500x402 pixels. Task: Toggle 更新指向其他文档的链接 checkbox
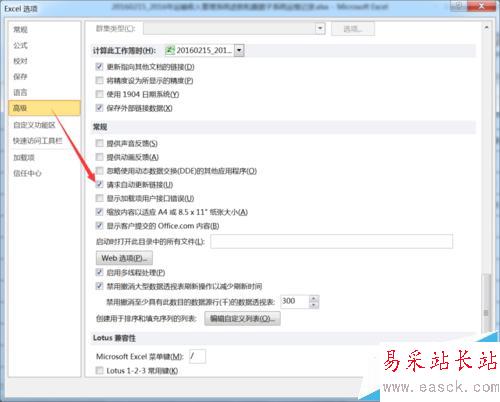click(99, 67)
